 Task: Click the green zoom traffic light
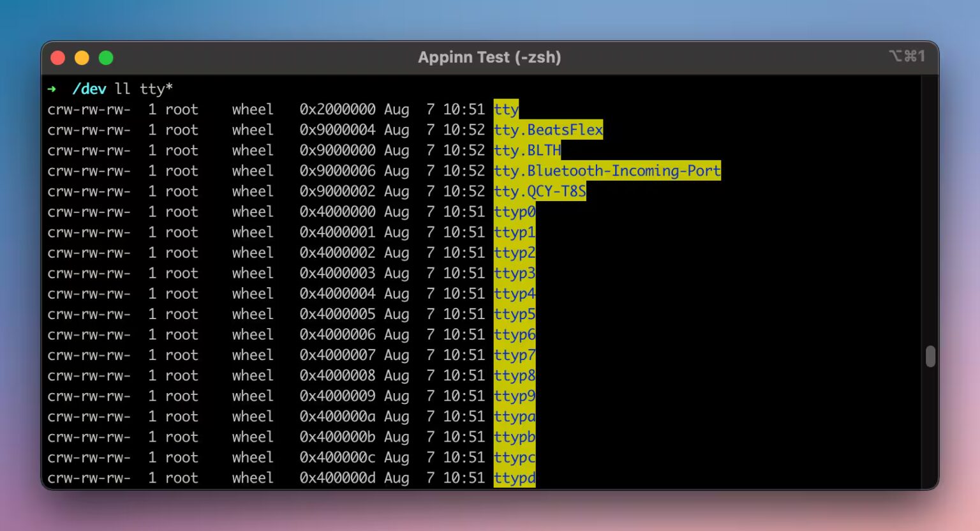(106, 57)
